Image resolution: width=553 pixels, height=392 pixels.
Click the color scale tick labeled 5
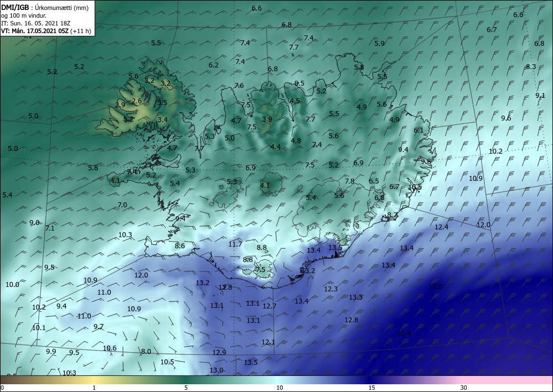(x=186, y=388)
